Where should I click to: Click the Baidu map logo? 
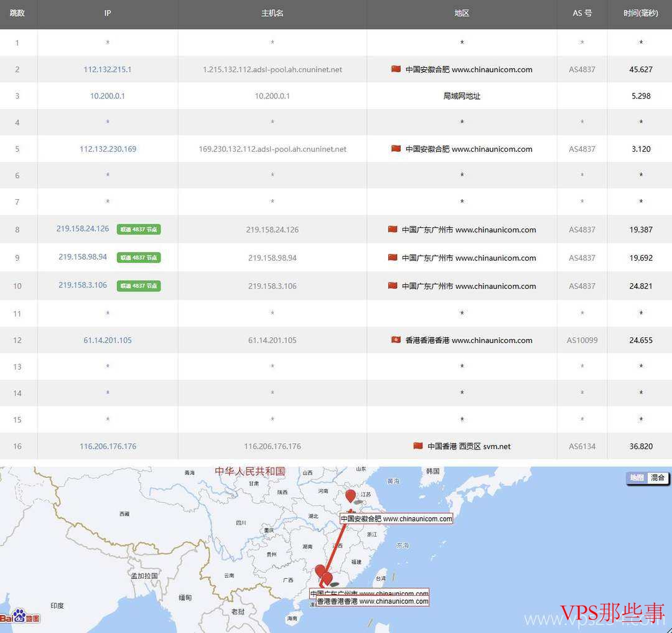[x=20, y=616]
